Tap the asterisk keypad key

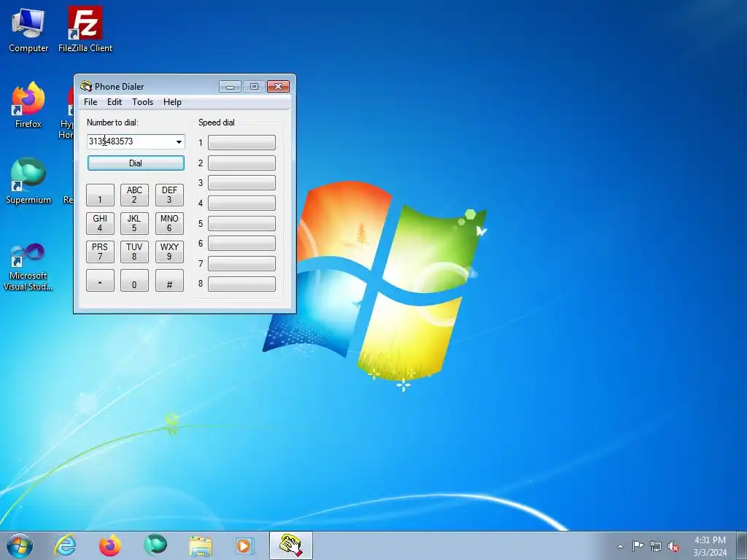pyautogui.click(x=100, y=281)
